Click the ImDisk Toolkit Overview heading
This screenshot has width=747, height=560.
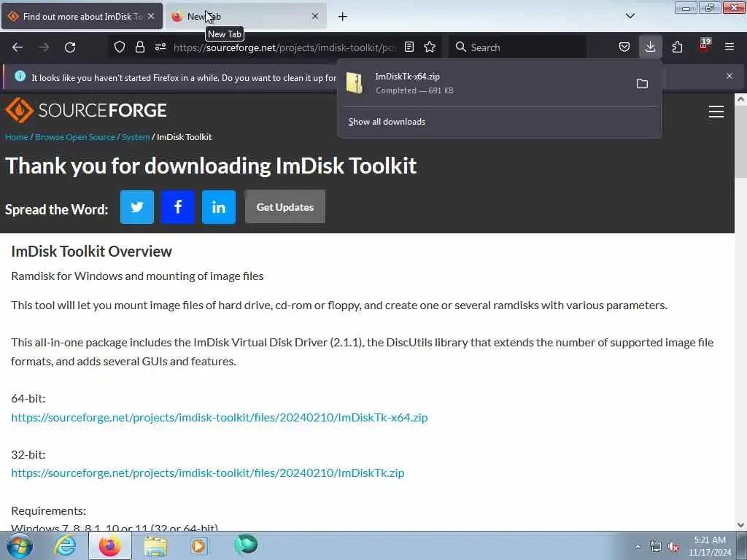tap(91, 252)
